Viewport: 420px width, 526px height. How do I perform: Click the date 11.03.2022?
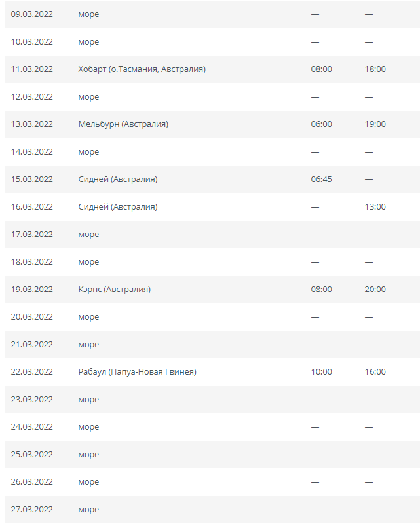coord(32,69)
